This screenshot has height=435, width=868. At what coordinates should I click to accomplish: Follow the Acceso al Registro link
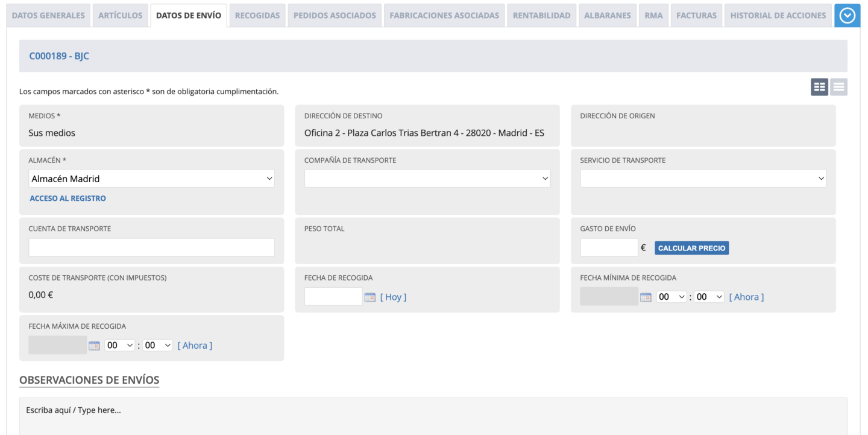coord(68,198)
